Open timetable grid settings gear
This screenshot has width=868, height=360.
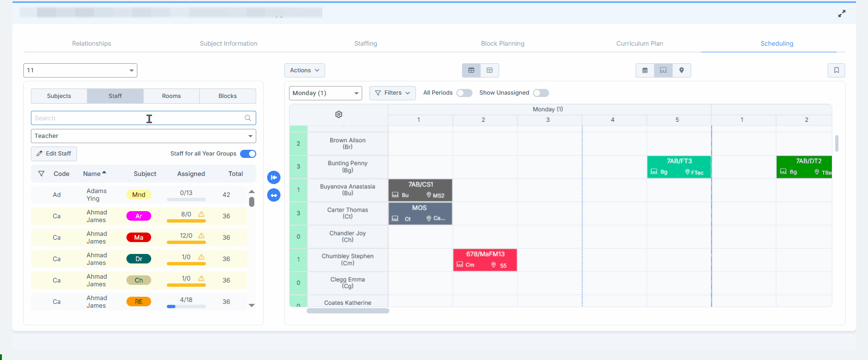[338, 115]
